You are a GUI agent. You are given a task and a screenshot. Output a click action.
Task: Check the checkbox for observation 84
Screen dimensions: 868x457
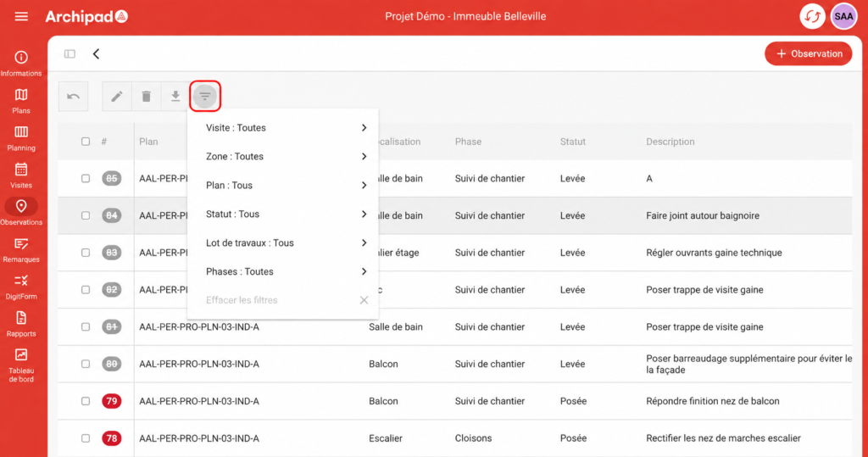pos(86,215)
